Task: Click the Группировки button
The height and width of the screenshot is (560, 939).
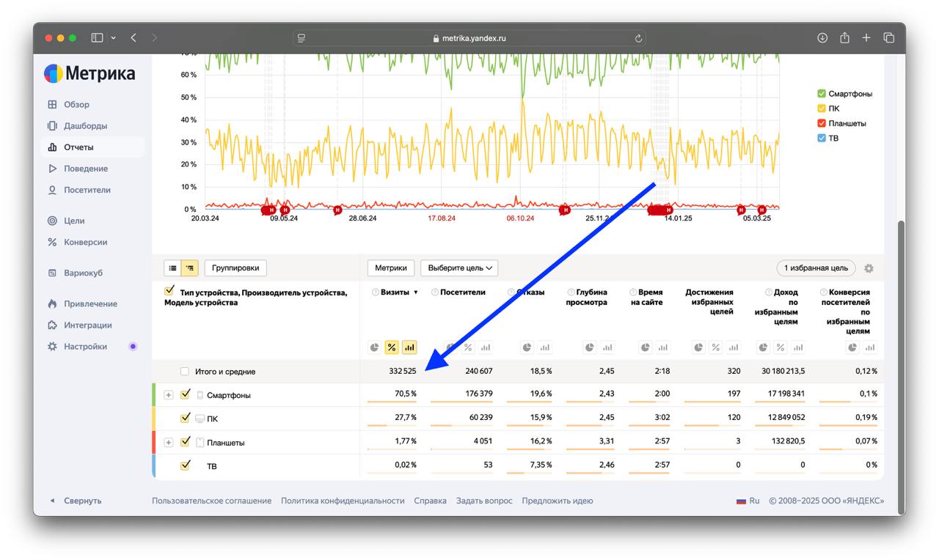Action: click(235, 268)
